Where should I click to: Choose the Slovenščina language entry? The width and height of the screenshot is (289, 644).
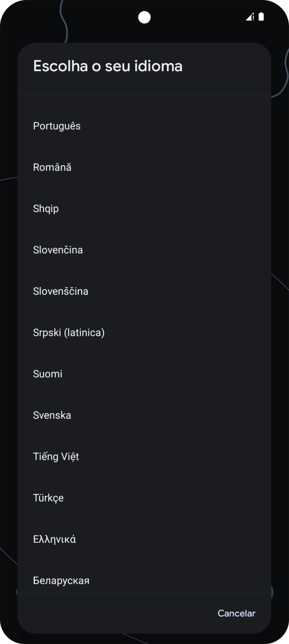(144, 291)
